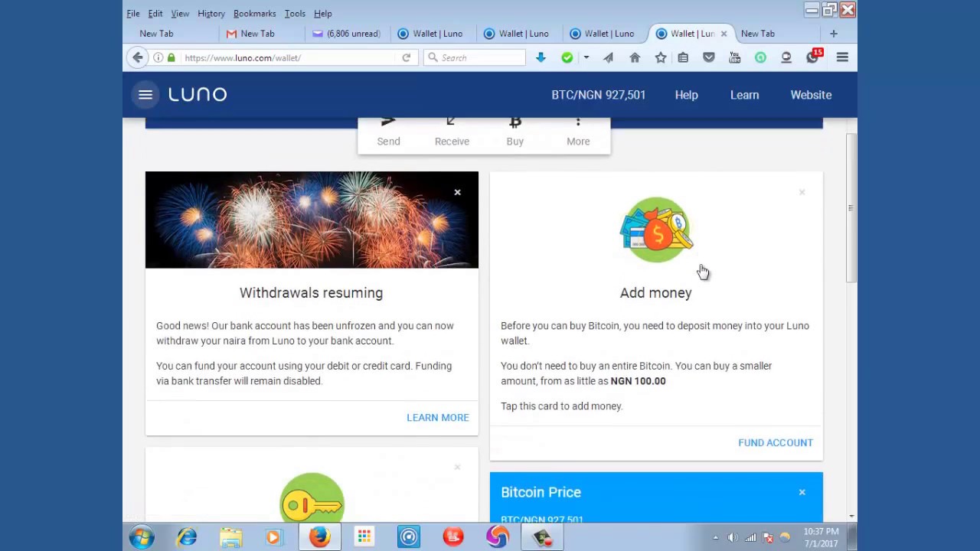Screen dimensions: 980x551
Task: Show hidden tray icons arrow
Action: 715,537
